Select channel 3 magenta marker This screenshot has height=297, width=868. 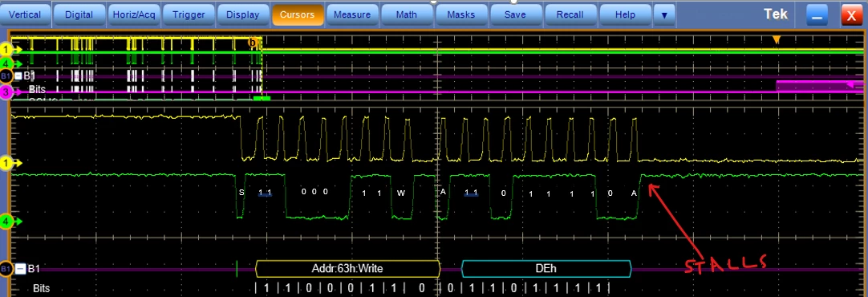point(6,92)
